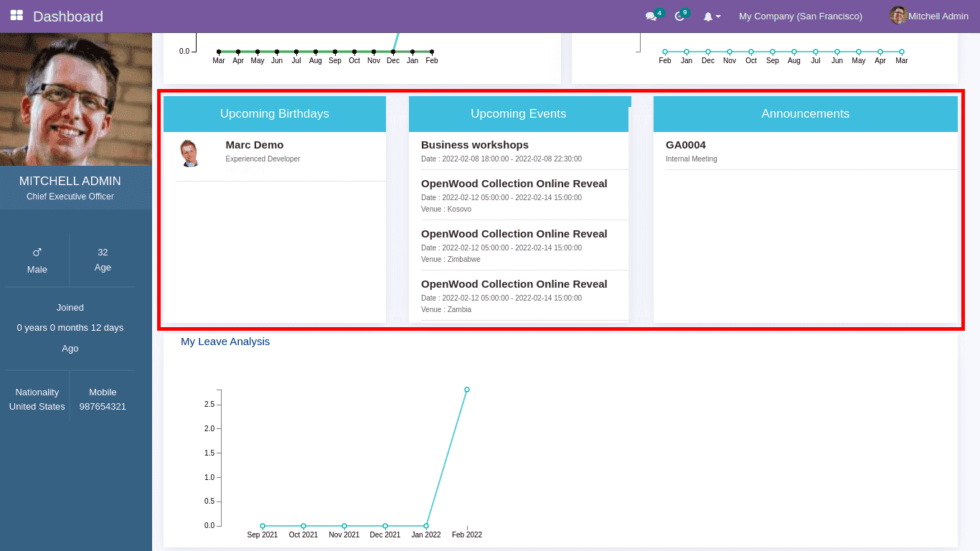Open the OpenWood event with venue Kosovo

pyautogui.click(x=514, y=184)
